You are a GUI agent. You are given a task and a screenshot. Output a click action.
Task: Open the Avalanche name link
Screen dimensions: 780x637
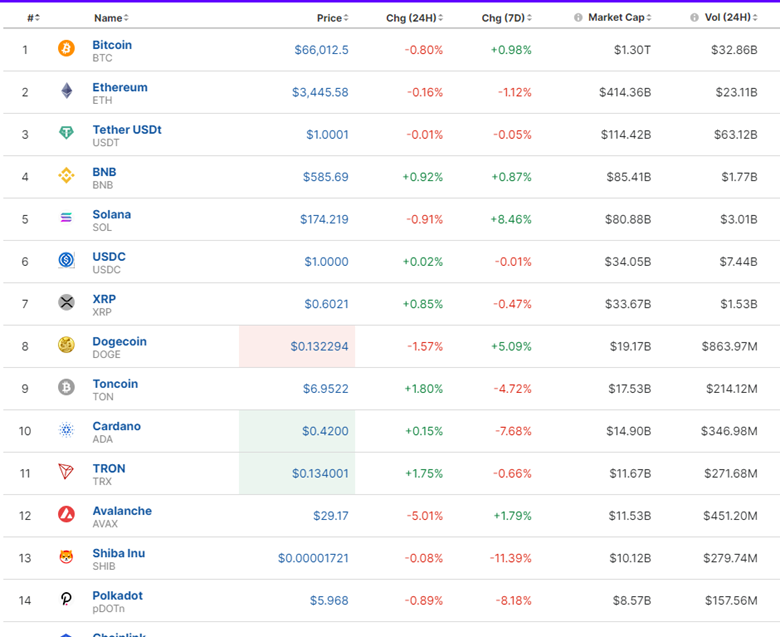tap(122, 511)
